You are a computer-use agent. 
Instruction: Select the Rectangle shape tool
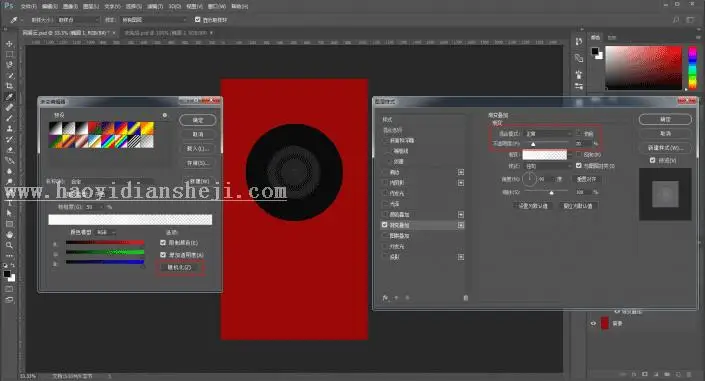point(9,224)
